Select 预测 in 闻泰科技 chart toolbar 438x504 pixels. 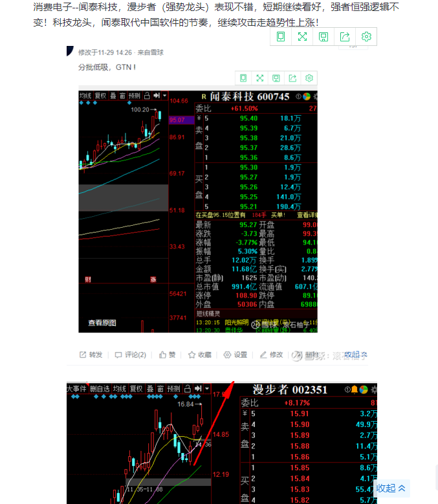pyautogui.click(x=135, y=96)
